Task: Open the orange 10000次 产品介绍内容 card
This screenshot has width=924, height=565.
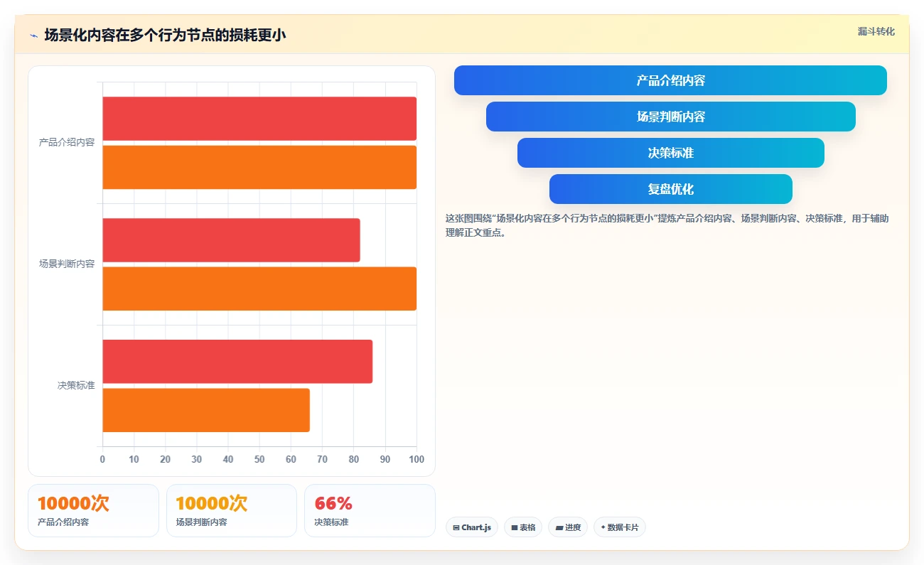Action: click(x=93, y=510)
